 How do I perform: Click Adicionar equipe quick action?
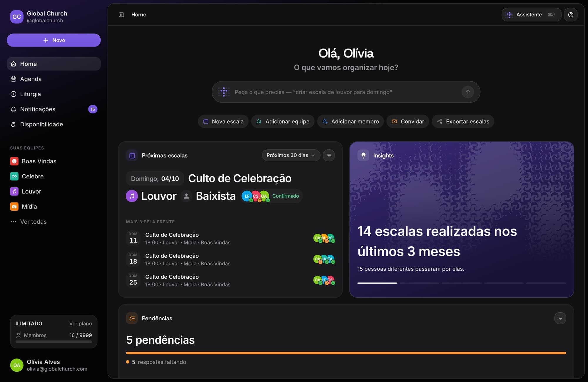click(x=283, y=121)
